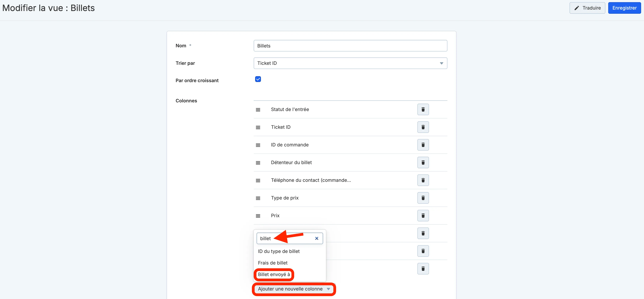This screenshot has height=299, width=644.
Task: Click the billet search field
Action: pyautogui.click(x=289, y=238)
